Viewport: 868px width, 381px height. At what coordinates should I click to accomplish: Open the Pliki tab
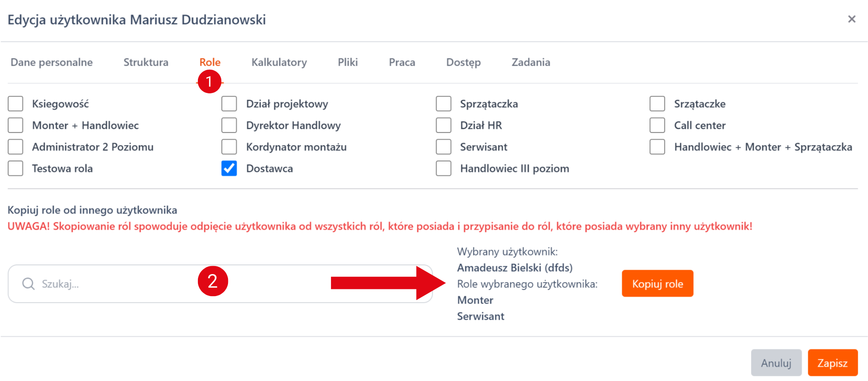click(348, 62)
